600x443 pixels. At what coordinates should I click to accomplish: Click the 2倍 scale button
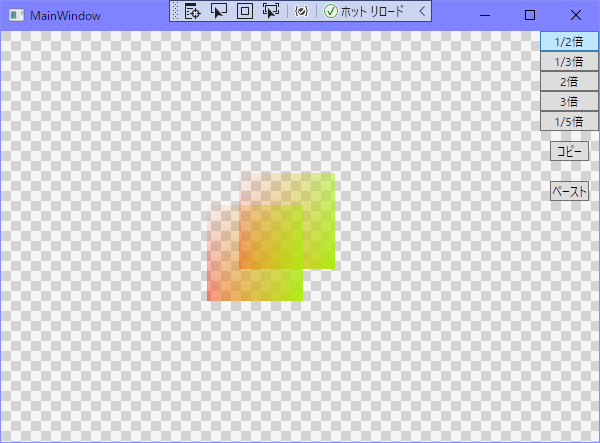(x=569, y=81)
